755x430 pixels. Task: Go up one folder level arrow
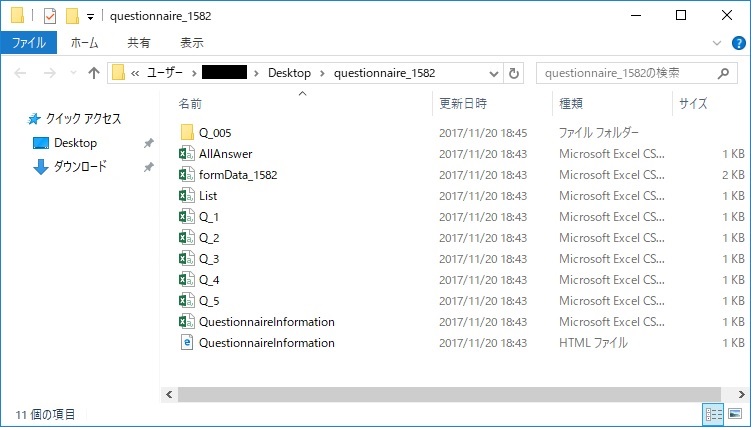click(94, 73)
